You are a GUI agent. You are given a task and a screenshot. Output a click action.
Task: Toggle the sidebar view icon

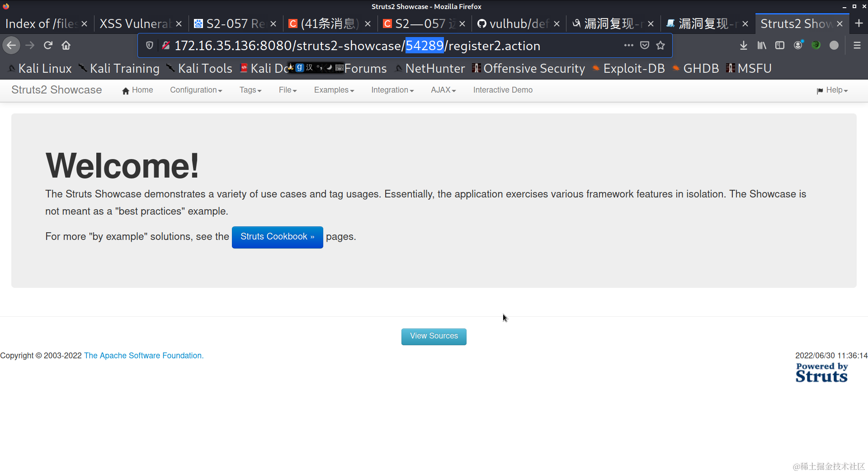coord(780,45)
